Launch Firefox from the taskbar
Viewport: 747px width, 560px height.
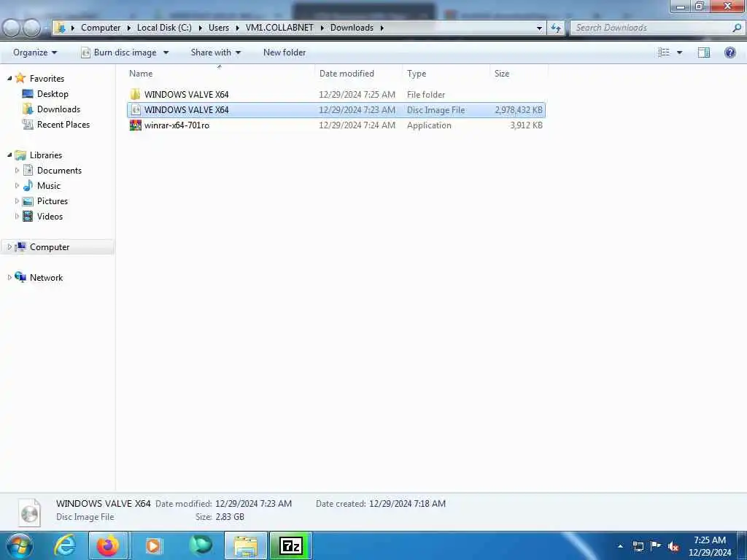coord(108,545)
